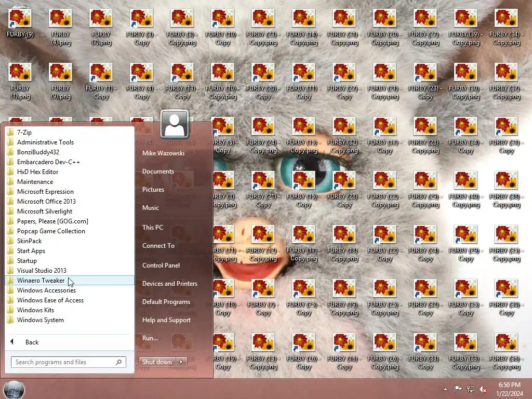This screenshot has width=532, height=399.
Task: Click the Start orb button
Action: [14, 390]
